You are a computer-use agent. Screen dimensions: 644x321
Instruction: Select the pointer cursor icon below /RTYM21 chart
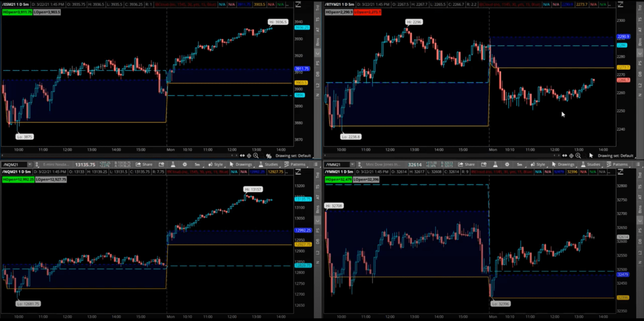pyautogui.click(x=591, y=156)
